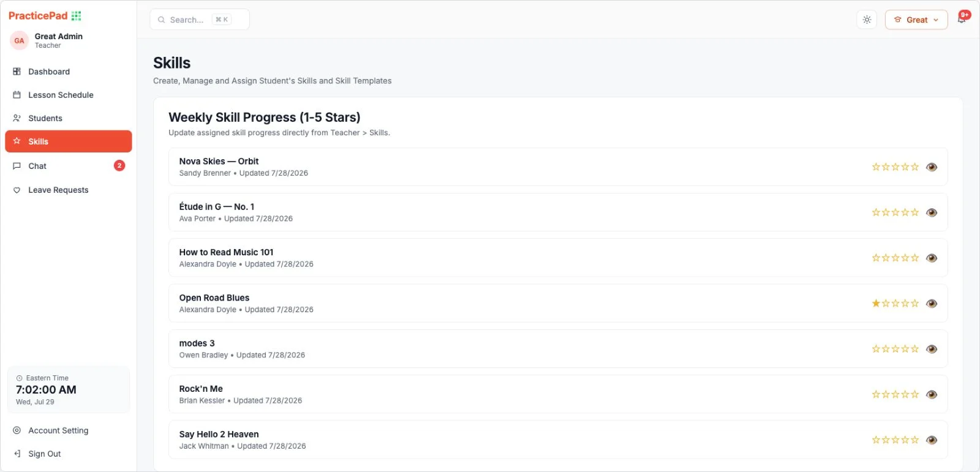
Task: Click the eye icon for Say Hello 2 Heaven
Action: 932,440
